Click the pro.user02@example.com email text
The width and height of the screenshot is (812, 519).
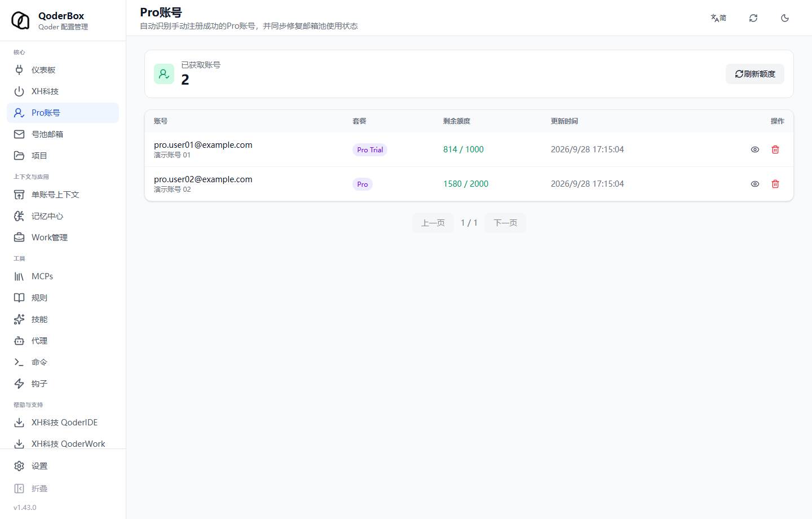(203, 179)
